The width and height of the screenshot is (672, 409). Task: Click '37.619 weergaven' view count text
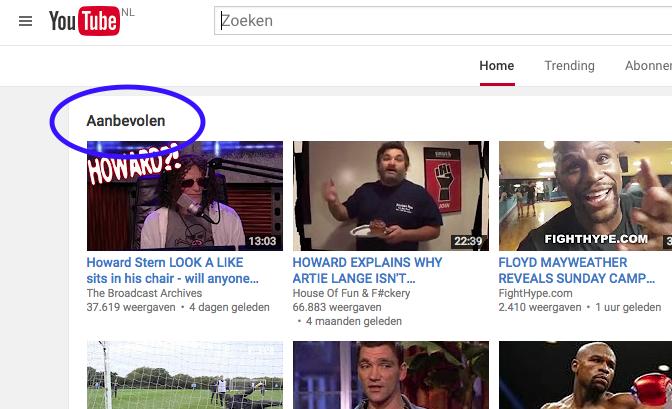[x=131, y=307]
